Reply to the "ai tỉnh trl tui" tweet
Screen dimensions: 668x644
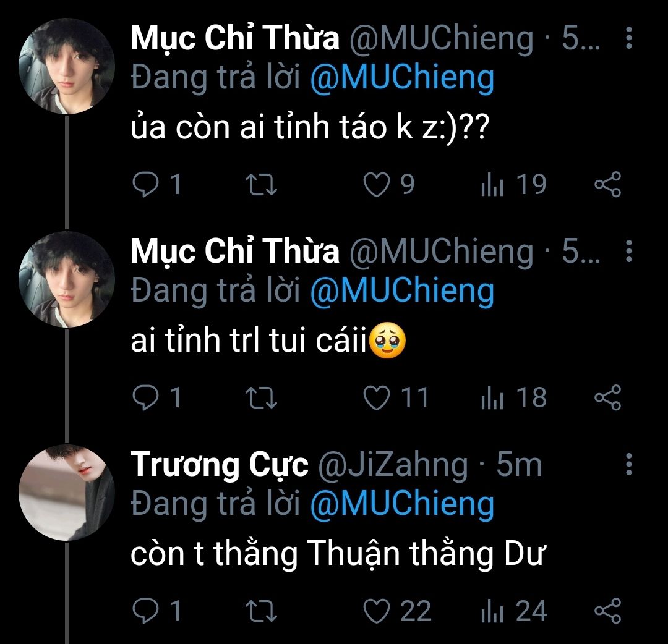coord(146,398)
